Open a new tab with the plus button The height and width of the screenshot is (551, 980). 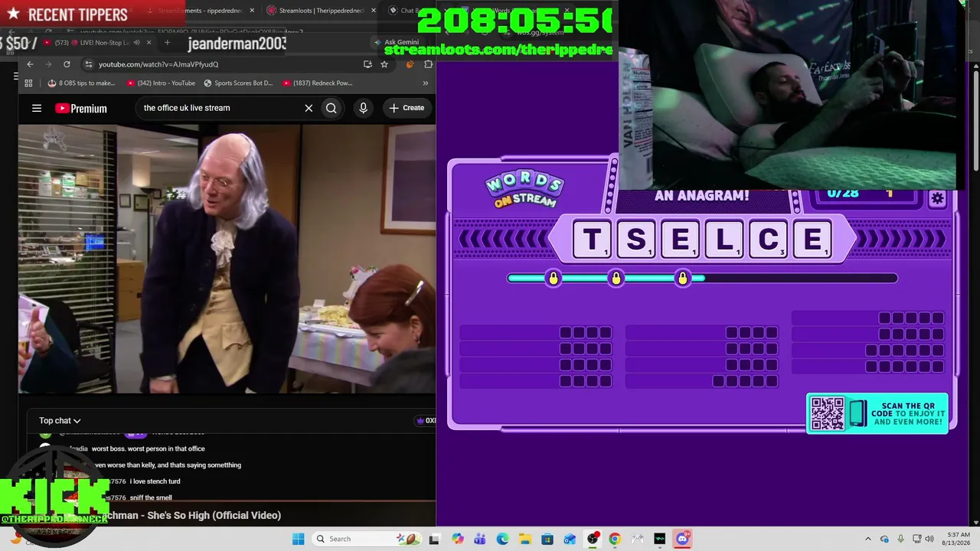(x=167, y=43)
